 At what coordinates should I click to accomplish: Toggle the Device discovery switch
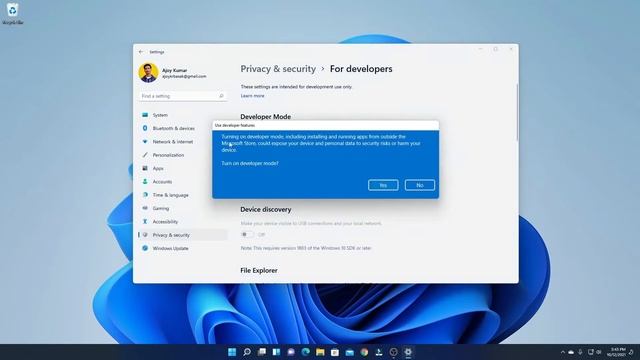tap(247, 234)
